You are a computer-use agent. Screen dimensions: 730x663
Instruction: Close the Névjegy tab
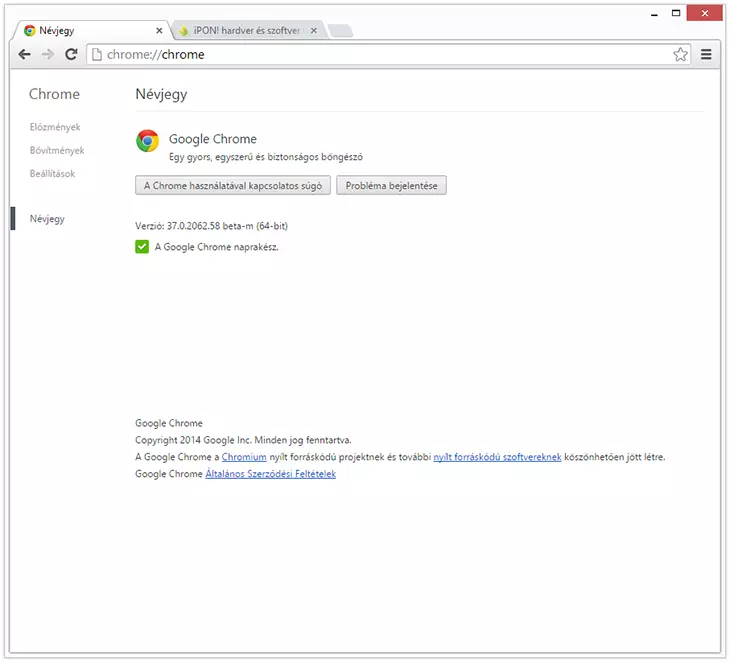(x=159, y=30)
